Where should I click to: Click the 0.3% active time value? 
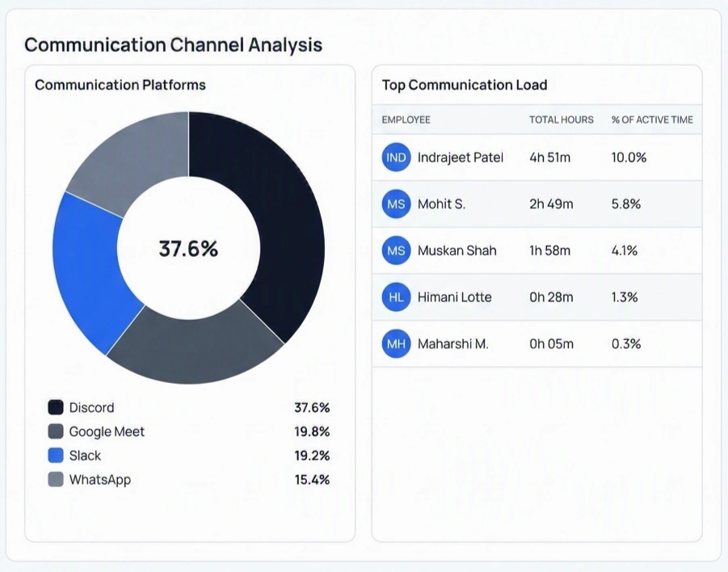(x=626, y=343)
